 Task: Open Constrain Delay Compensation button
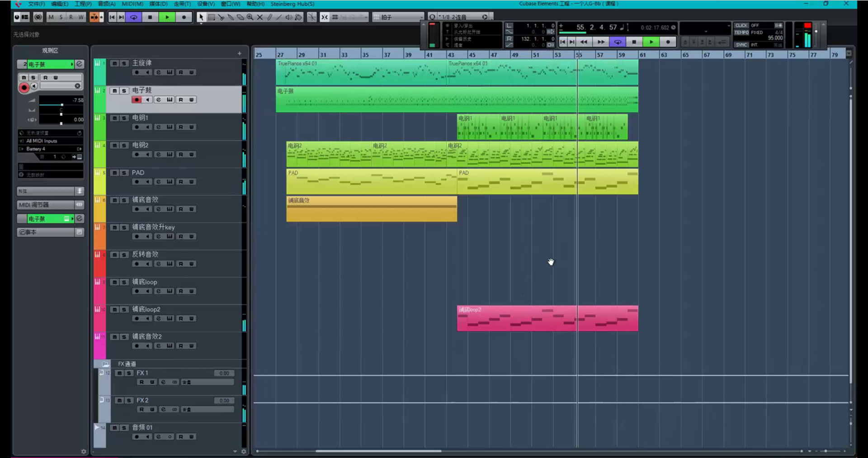(x=38, y=17)
